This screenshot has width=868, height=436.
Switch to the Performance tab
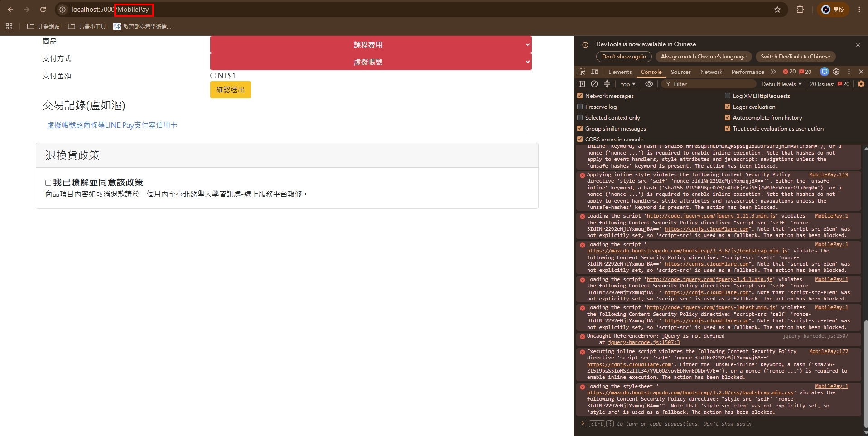click(747, 72)
